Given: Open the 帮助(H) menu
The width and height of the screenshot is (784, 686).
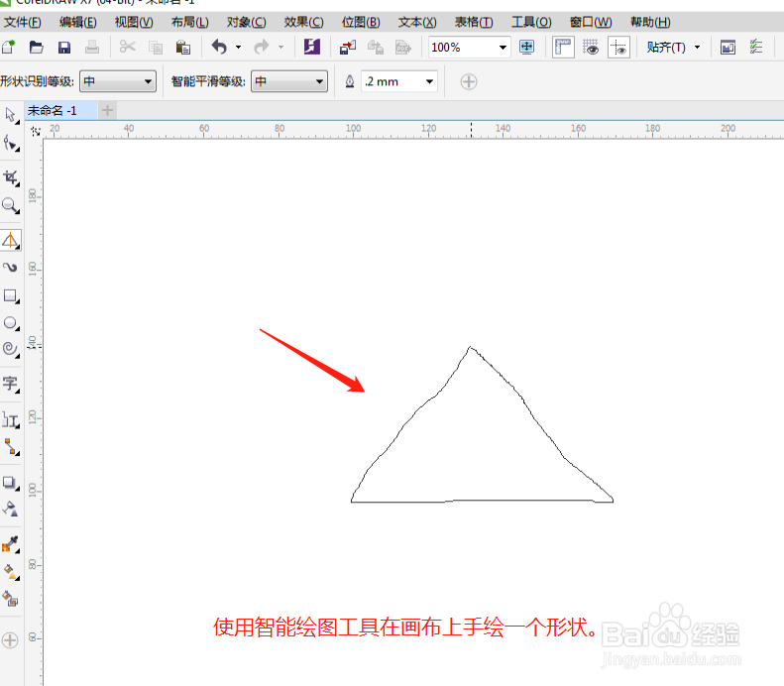Looking at the screenshot, I should [650, 22].
